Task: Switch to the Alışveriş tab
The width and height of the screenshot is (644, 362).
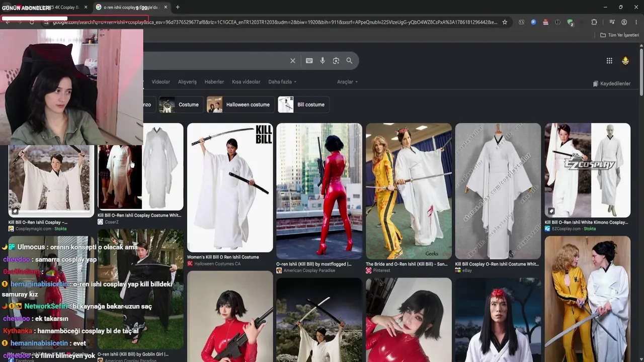Action: coord(187,82)
